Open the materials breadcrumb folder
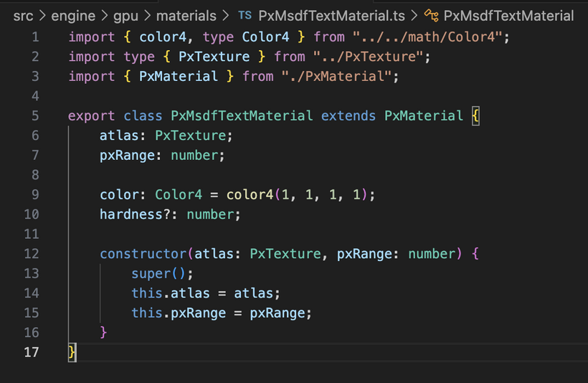The image size is (588, 383). tap(188, 15)
